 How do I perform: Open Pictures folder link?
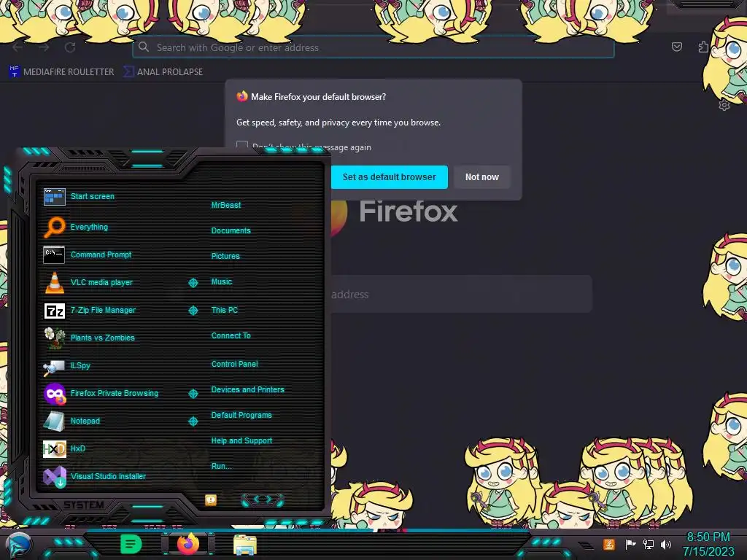225,256
